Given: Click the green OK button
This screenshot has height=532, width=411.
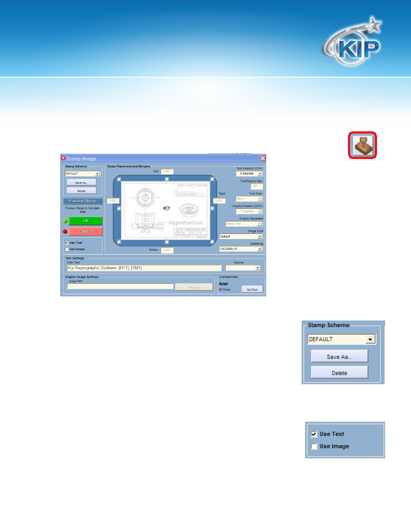Looking at the screenshot, I should coord(86,221).
